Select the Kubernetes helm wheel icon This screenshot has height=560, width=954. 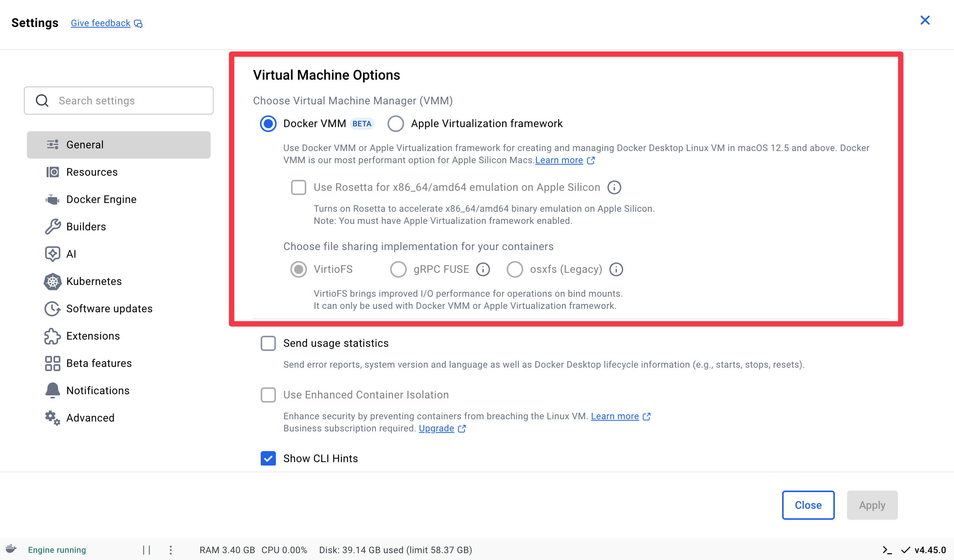[x=52, y=281]
